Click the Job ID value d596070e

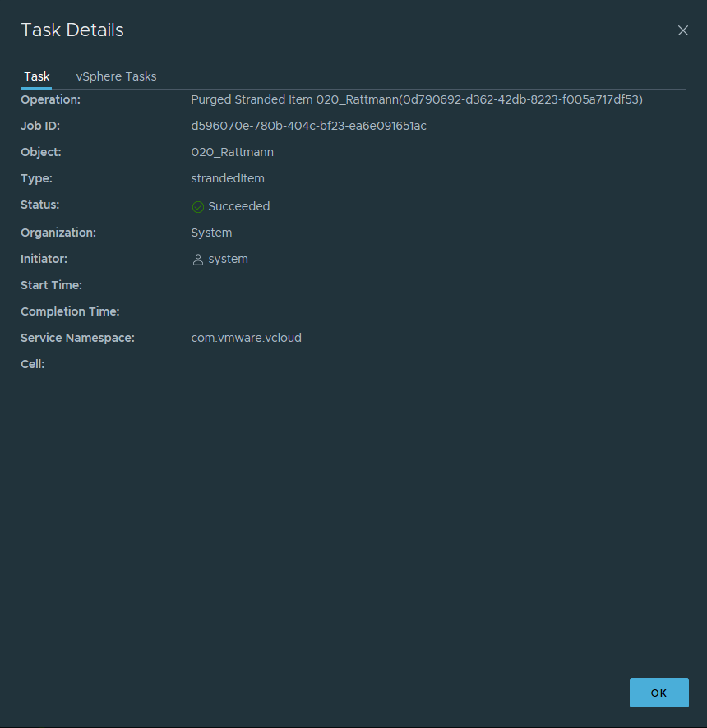point(308,126)
